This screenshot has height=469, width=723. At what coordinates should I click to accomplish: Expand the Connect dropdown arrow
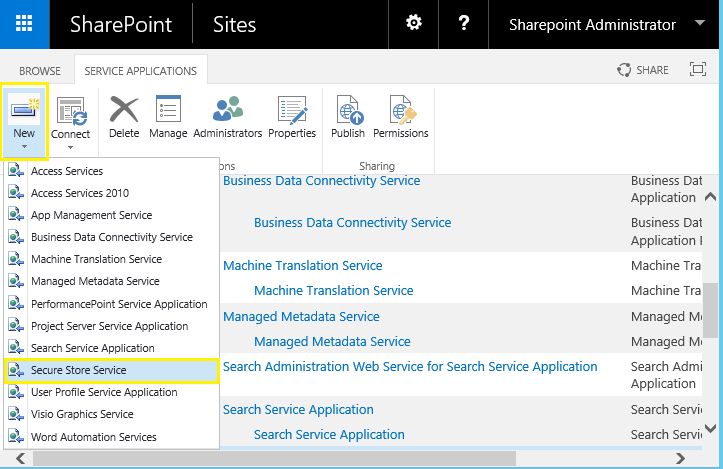(71, 148)
